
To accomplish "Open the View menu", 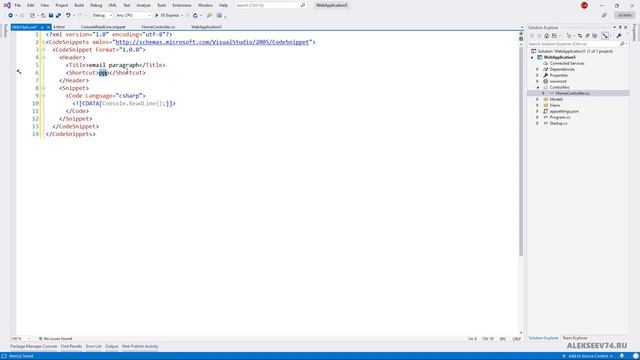I will coord(44,5).
